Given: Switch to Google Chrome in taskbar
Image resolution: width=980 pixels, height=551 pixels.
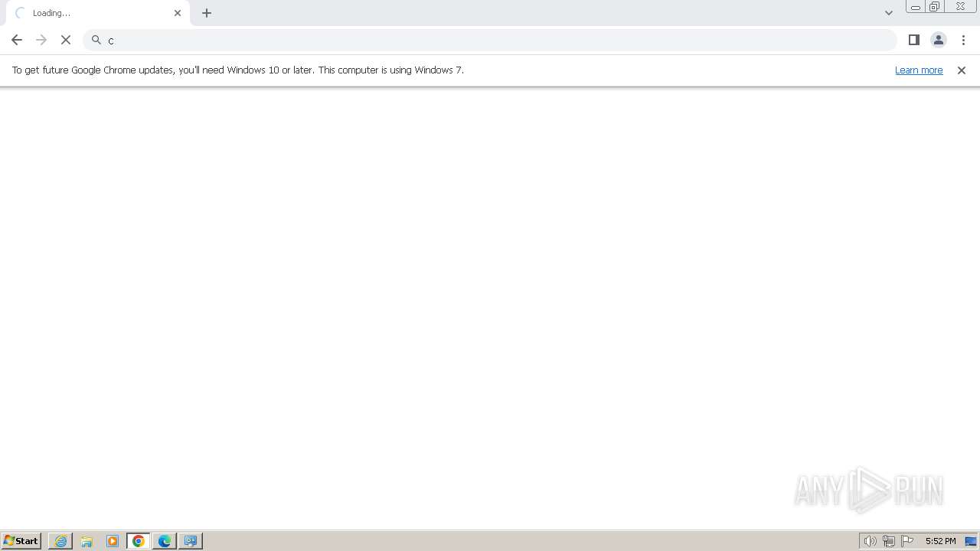Looking at the screenshot, I should click(139, 541).
